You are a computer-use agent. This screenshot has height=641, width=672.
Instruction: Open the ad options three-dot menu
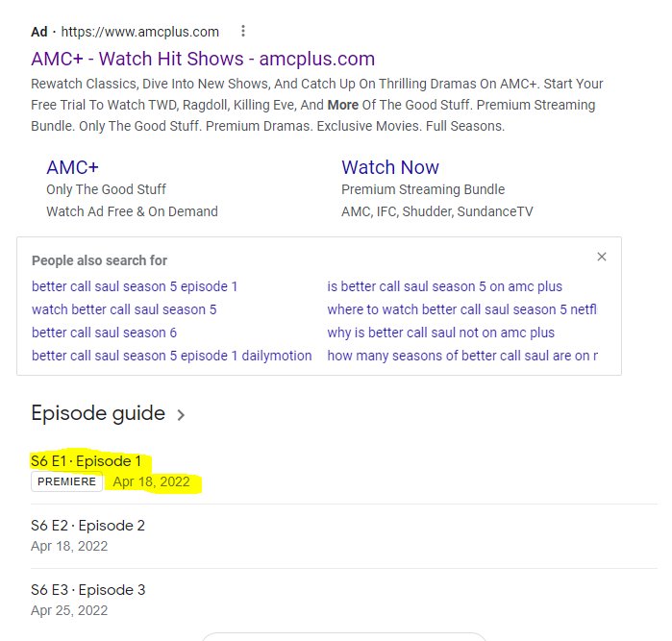(243, 31)
